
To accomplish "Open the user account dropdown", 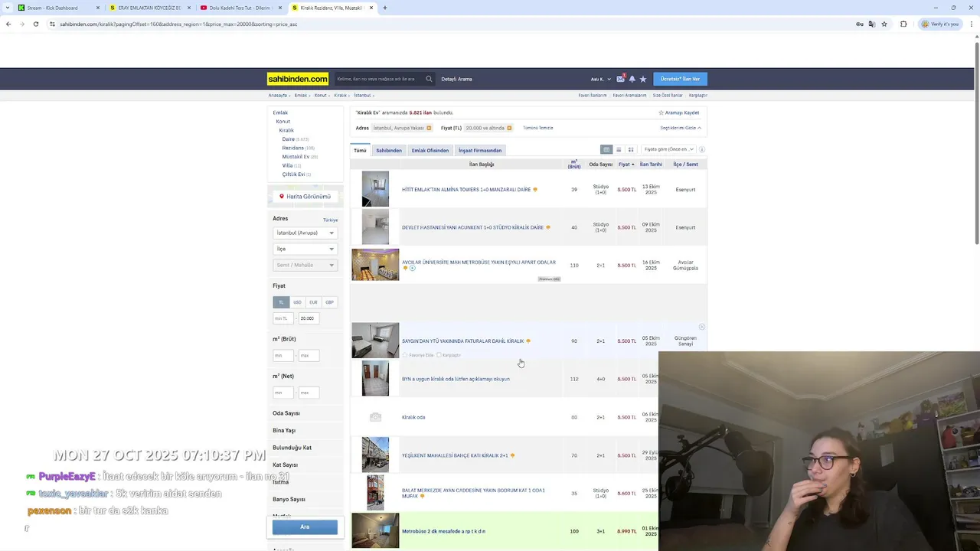I will coord(601,79).
